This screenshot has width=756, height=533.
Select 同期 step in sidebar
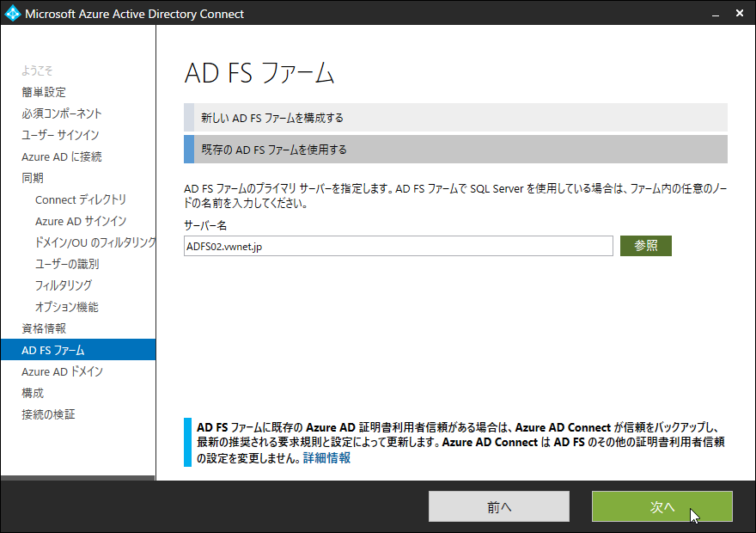click(x=33, y=178)
